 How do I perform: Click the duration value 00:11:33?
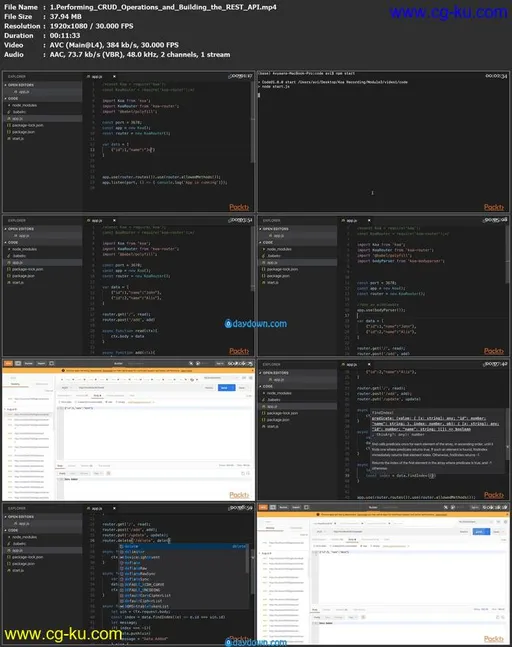(x=65, y=35)
